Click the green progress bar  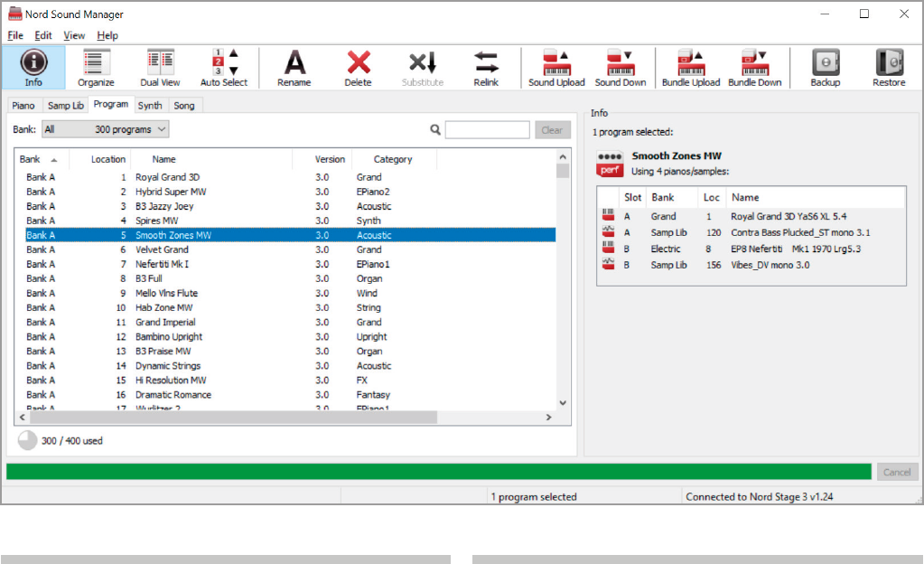pyautogui.click(x=438, y=472)
